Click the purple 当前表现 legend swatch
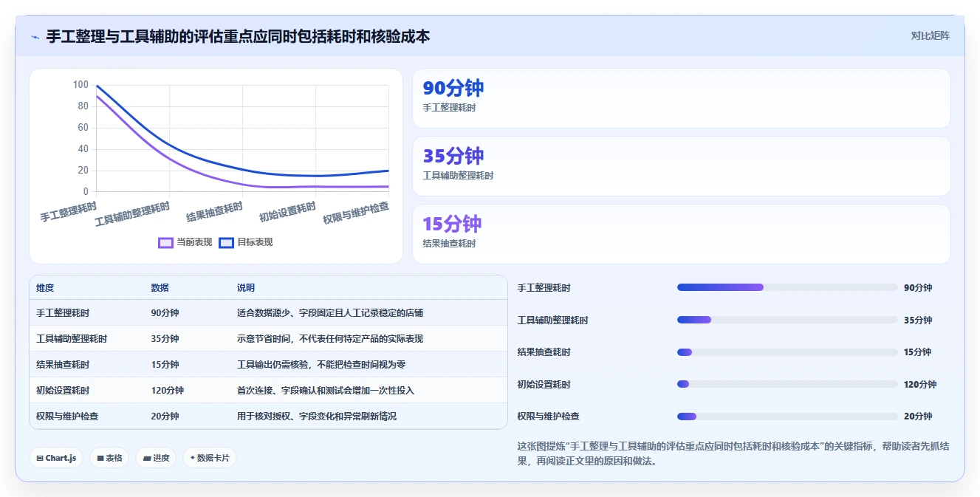980x497 pixels. tap(166, 242)
